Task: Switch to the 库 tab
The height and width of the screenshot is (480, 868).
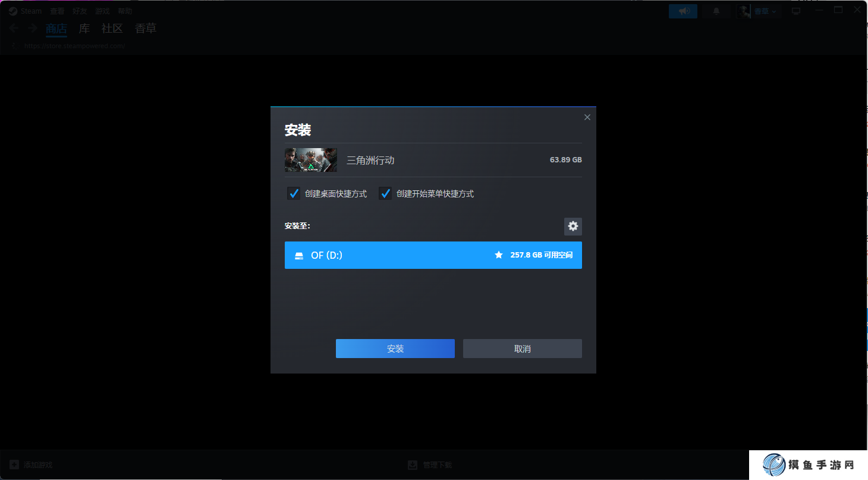Action: tap(84, 28)
